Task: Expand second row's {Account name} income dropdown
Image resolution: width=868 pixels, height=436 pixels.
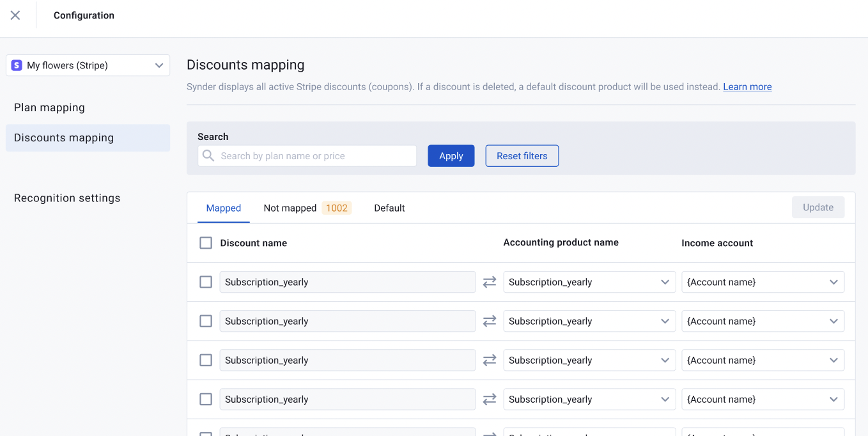Action: 763,321
